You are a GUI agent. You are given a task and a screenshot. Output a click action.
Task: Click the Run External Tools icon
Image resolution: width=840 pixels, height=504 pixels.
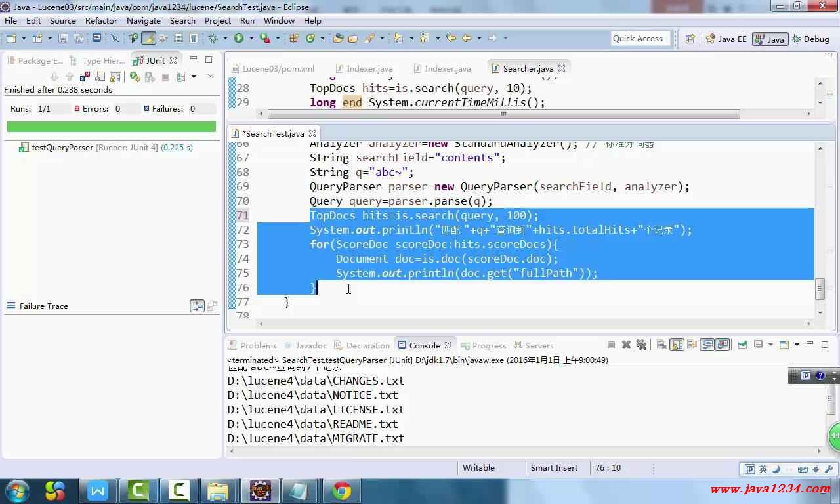265,38
